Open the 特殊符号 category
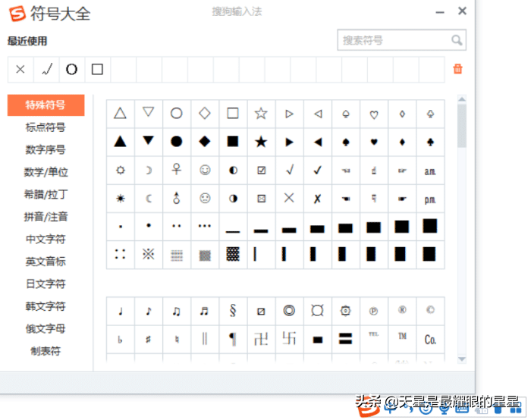 pos(46,105)
